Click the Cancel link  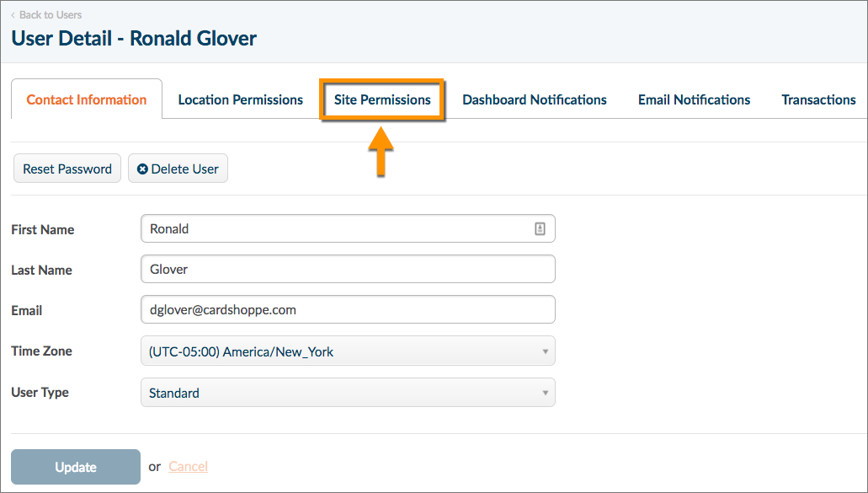(x=188, y=467)
